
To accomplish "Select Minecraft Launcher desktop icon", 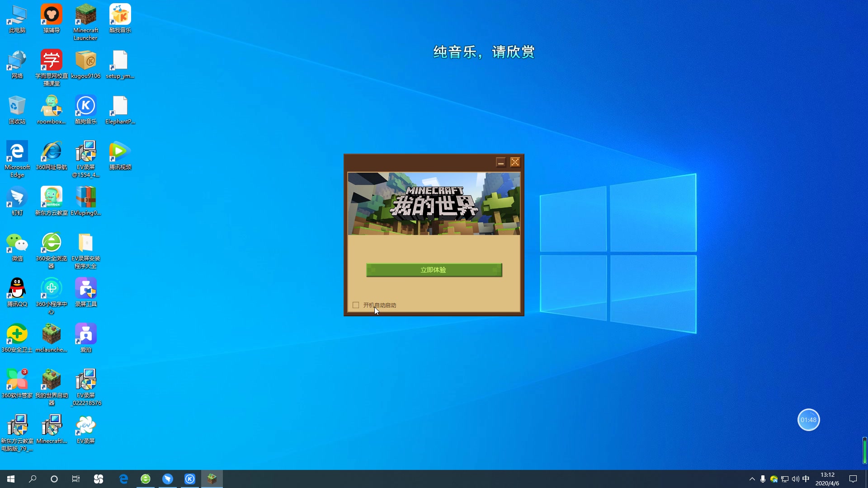I will 86,23.
